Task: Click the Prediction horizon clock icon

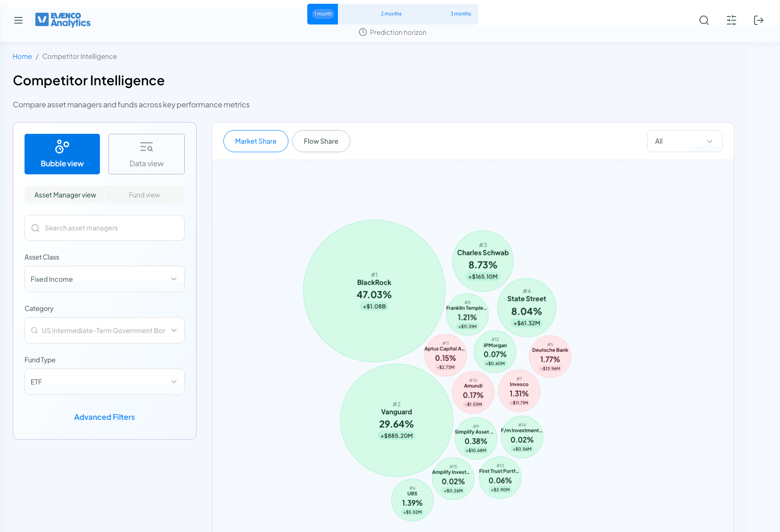Action: coord(362,33)
